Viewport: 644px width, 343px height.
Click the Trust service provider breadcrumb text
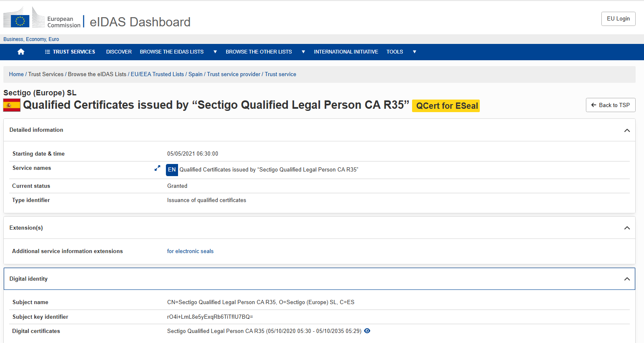[x=234, y=74]
